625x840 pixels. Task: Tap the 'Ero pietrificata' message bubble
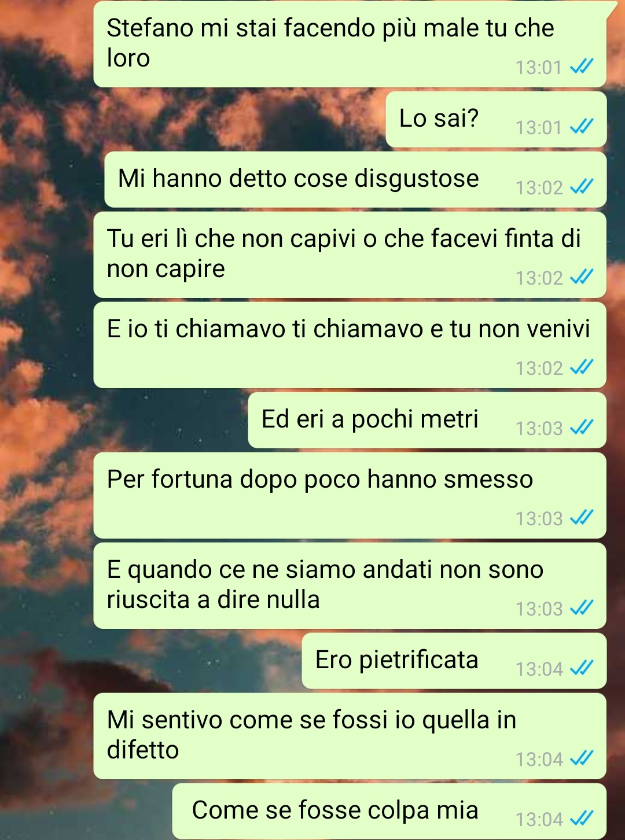(454, 661)
